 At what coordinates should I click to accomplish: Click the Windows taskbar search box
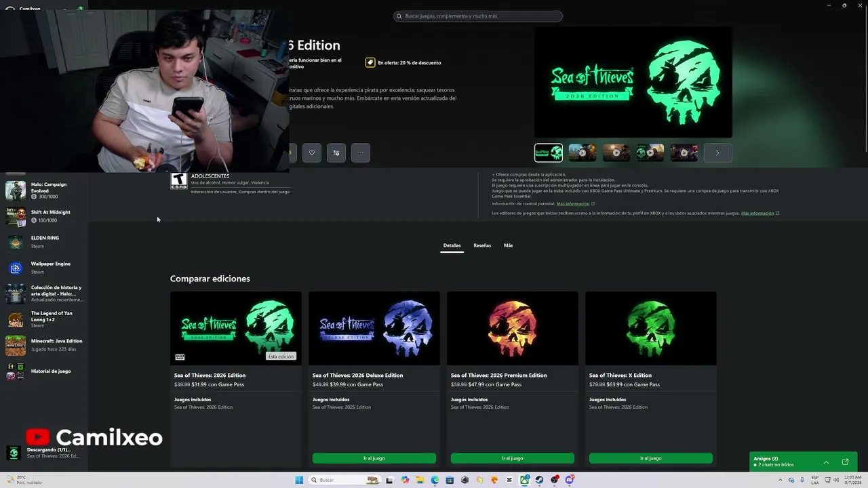[346, 480]
